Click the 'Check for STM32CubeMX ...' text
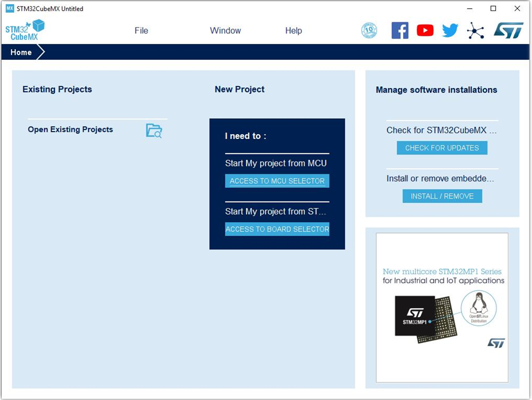This screenshot has width=532, height=400. click(441, 130)
